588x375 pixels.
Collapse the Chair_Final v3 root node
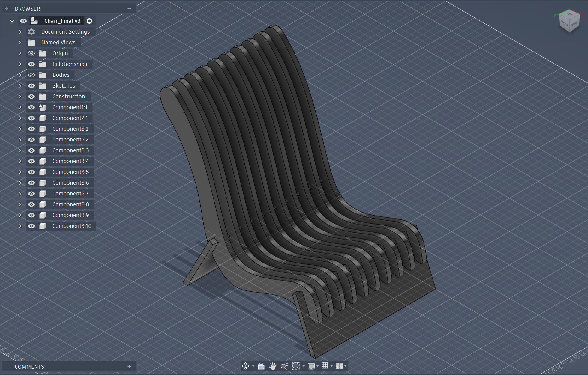tap(12, 21)
